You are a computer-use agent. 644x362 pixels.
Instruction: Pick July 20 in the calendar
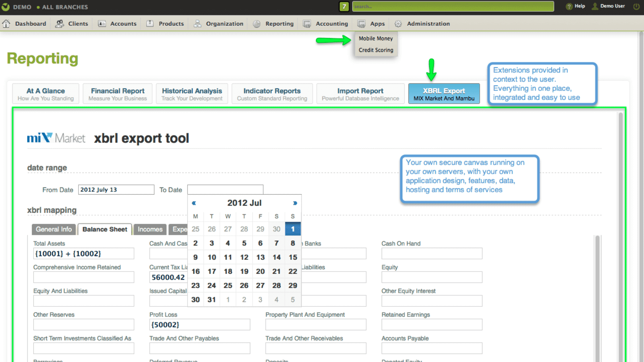[x=260, y=271]
